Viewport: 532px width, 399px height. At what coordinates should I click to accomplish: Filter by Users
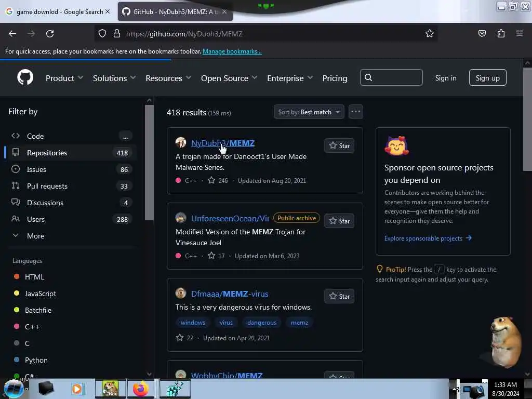tap(71, 219)
